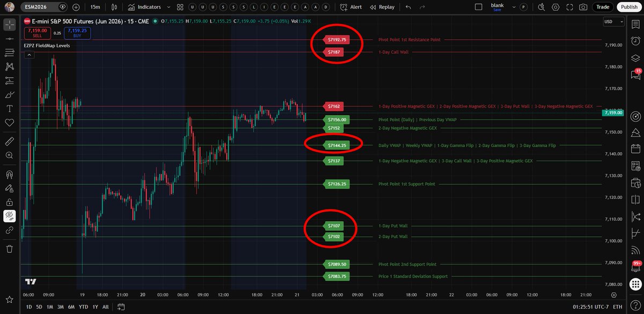Toggle hide all drawings eye icon
Viewport: 644px width, 314px height.
tap(9, 216)
